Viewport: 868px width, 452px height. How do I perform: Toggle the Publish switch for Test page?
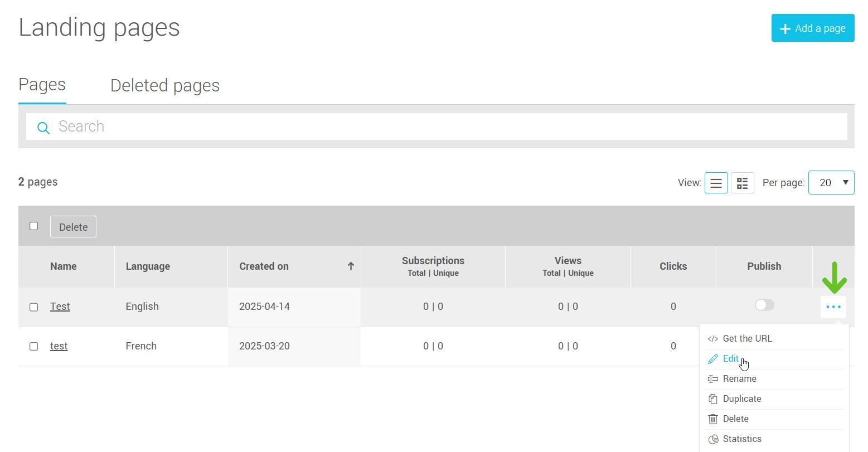click(764, 305)
